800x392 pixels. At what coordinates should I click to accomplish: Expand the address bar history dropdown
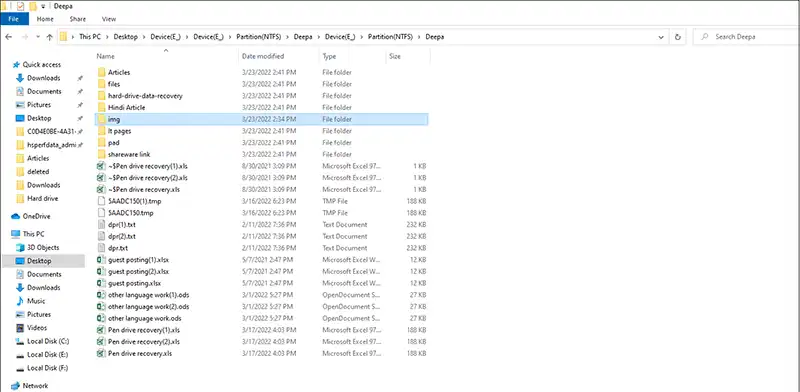pos(661,37)
